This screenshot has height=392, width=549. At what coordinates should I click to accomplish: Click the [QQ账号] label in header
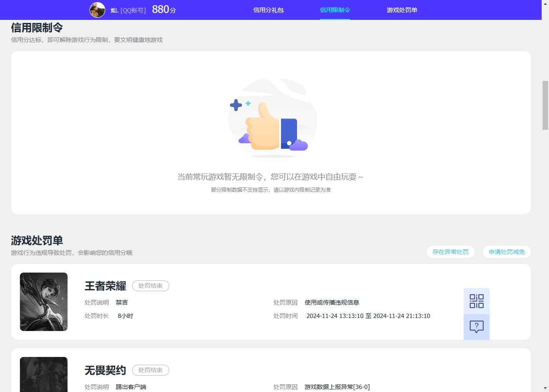pyautogui.click(x=133, y=10)
